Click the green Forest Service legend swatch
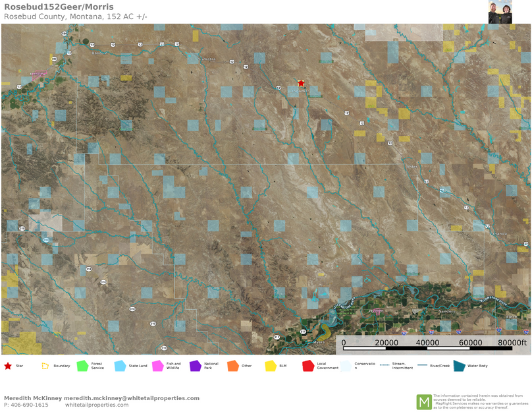The width and height of the screenshot is (532, 412). click(82, 366)
